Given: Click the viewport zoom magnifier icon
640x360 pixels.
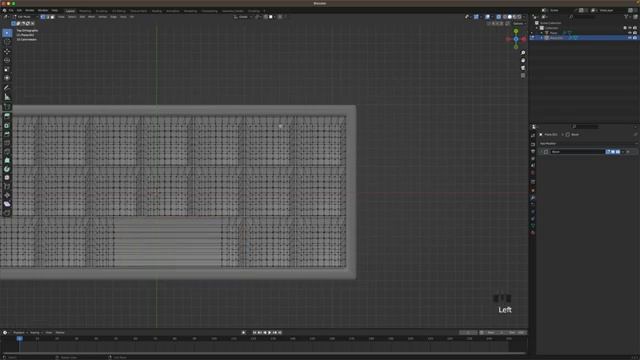Looking at the screenshot, I should 523,53.
